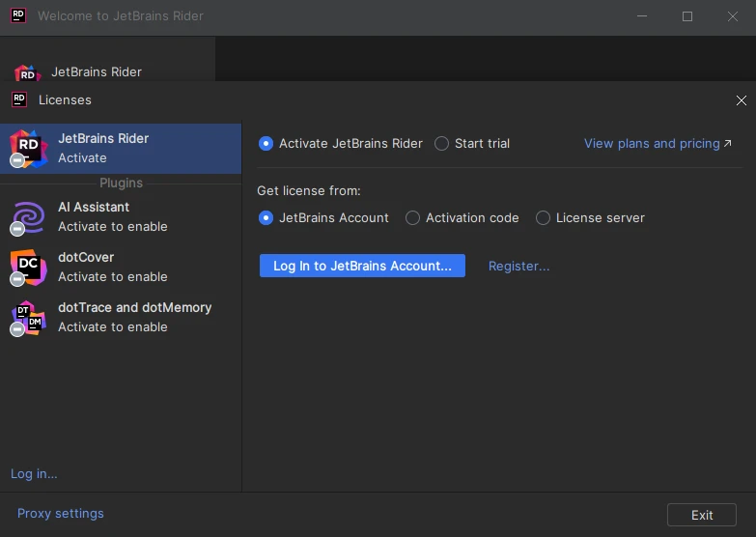The image size is (756, 537).
Task: Click the Rider icon in Welcome window title
Action: [x=18, y=15]
